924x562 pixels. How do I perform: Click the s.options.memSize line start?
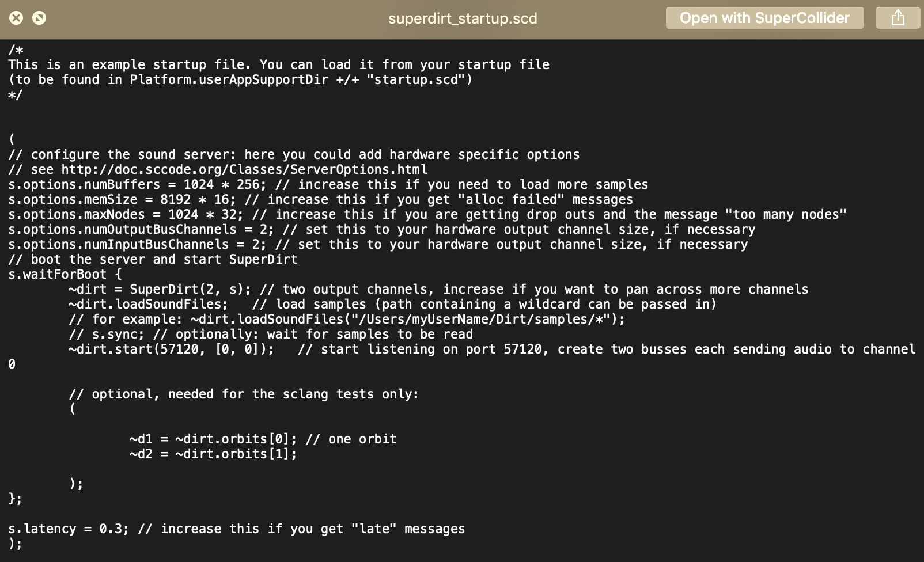(x=12, y=200)
